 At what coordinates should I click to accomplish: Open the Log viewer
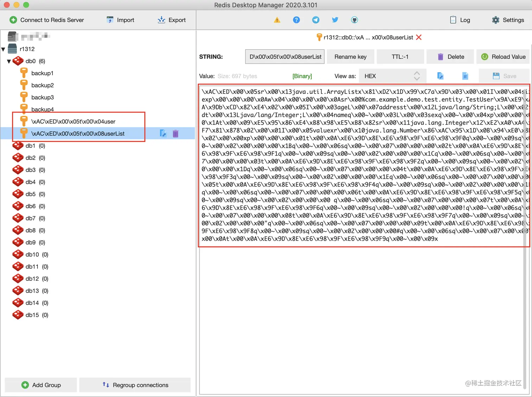pos(460,20)
